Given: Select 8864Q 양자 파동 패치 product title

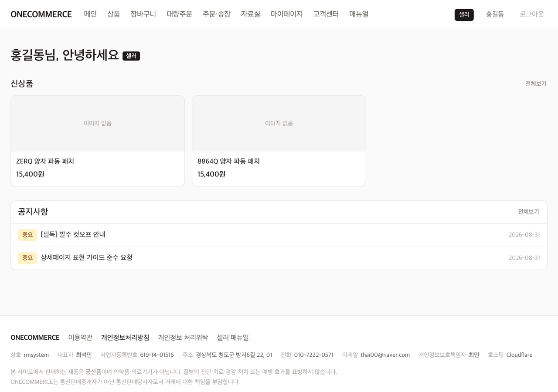Looking at the screenshot, I should tap(228, 161).
